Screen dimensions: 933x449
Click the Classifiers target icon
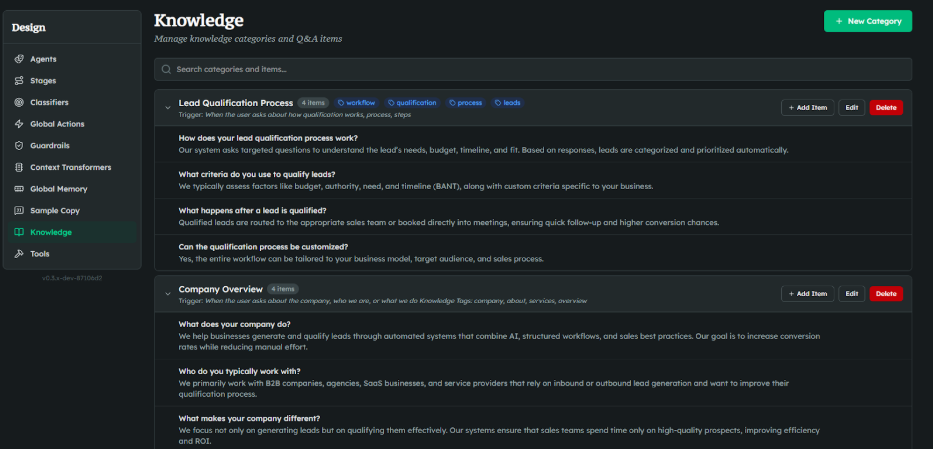pyautogui.click(x=20, y=102)
